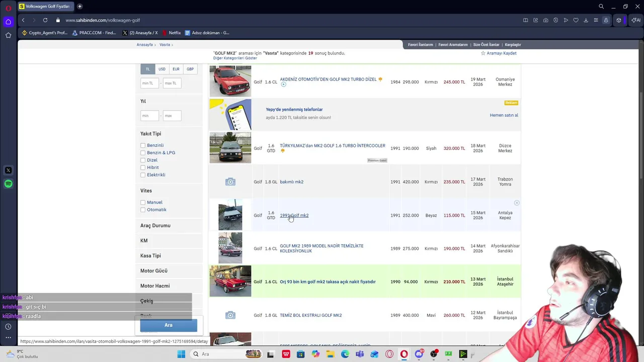Expand the Çekiş filter
Image resolution: width=644 pixels, height=362 pixels.
pyautogui.click(x=146, y=301)
